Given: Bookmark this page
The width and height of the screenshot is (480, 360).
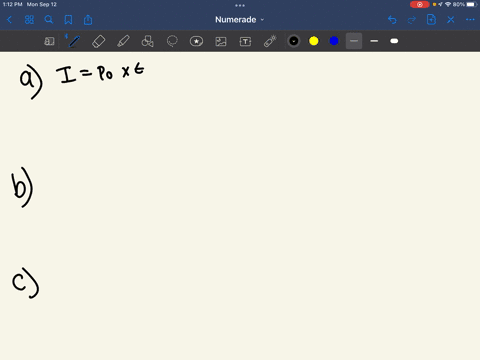Looking at the screenshot, I should coord(68,20).
